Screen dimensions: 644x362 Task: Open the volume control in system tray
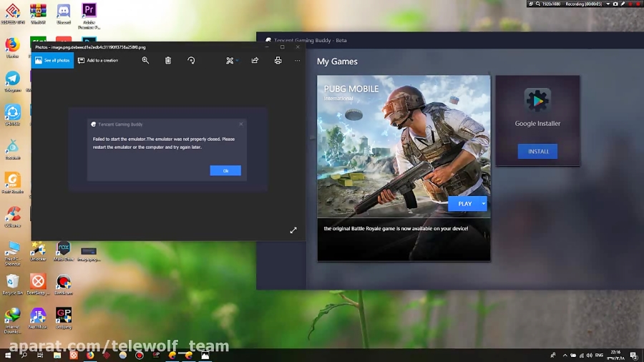tap(590, 356)
